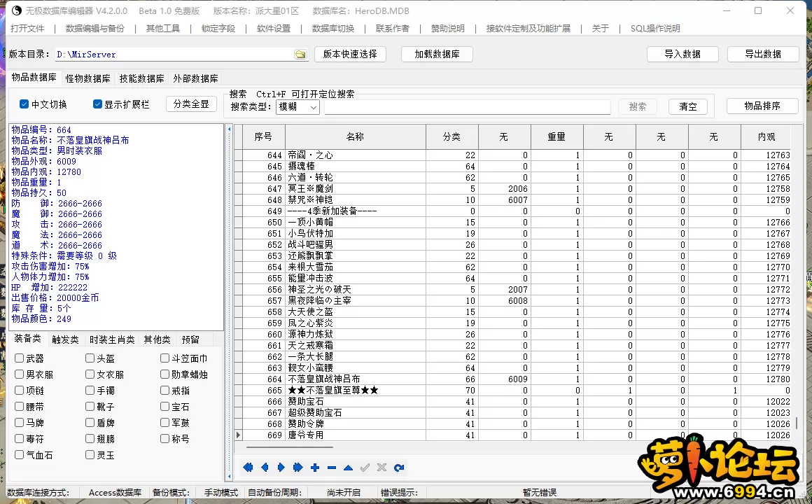
Task: Collapse left panel using top splitter arrow
Action: (x=230, y=129)
